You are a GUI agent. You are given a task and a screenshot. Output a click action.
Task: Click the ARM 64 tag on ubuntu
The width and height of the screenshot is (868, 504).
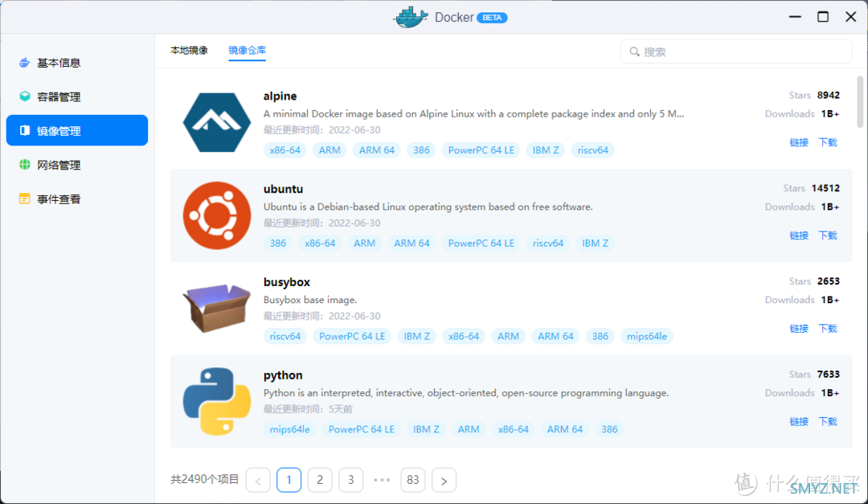[x=411, y=243]
